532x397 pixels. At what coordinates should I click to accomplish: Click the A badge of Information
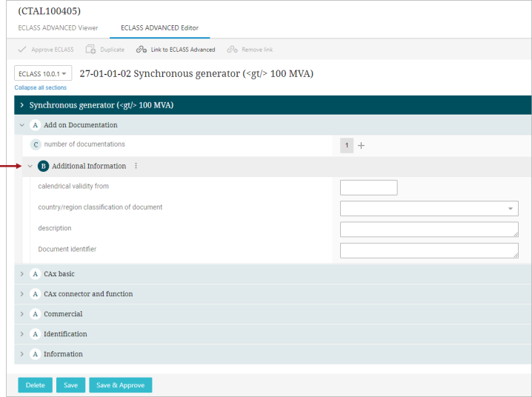coord(36,354)
